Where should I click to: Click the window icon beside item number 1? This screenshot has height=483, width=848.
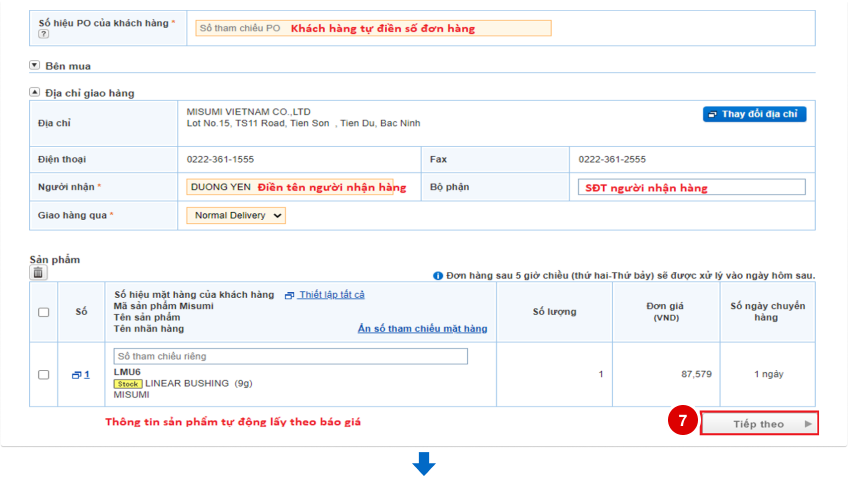pyautogui.click(x=75, y=375)
